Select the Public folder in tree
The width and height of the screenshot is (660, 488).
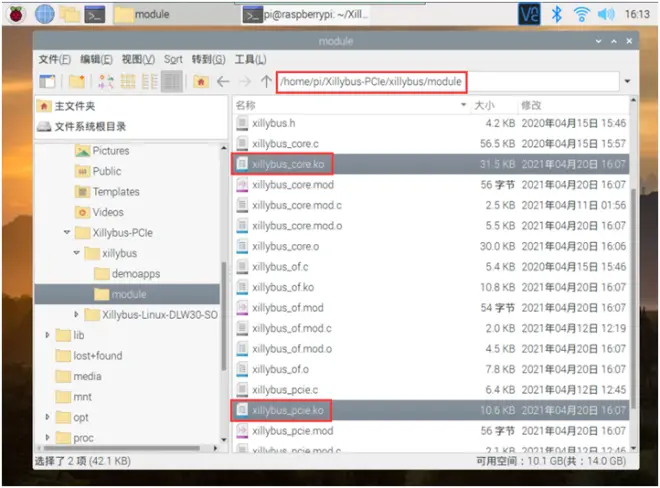[x=98, y=171]
